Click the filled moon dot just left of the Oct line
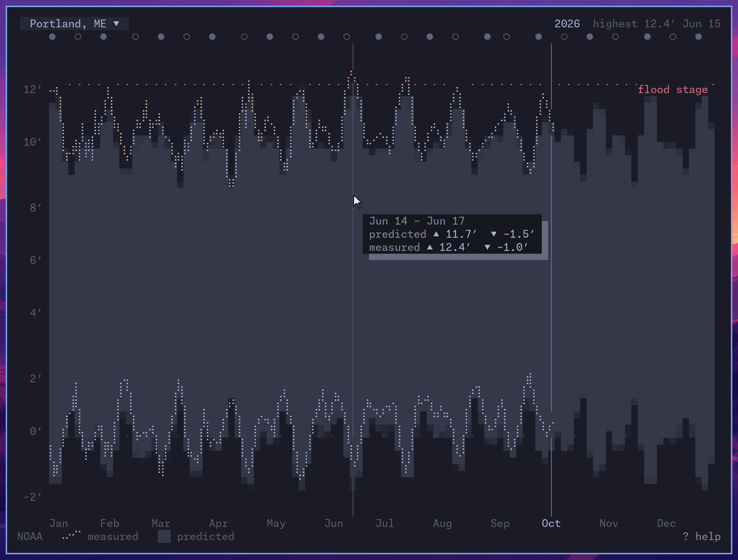The width and height of the screenshot is (738, 560). click(x=539, y=37)
